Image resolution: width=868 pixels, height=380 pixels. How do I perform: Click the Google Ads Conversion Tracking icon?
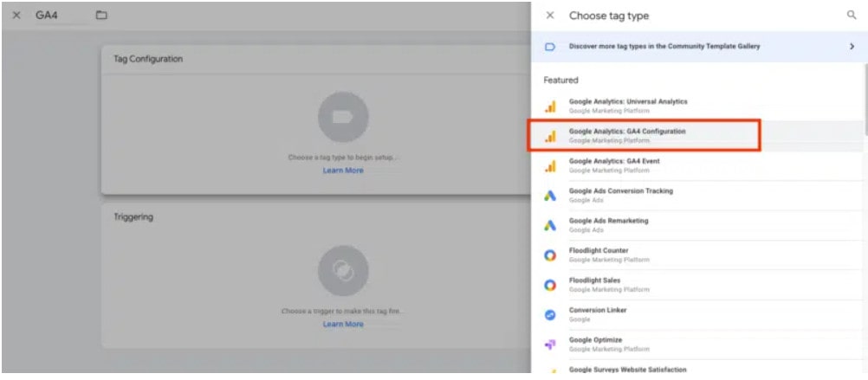tap(550, 196)
